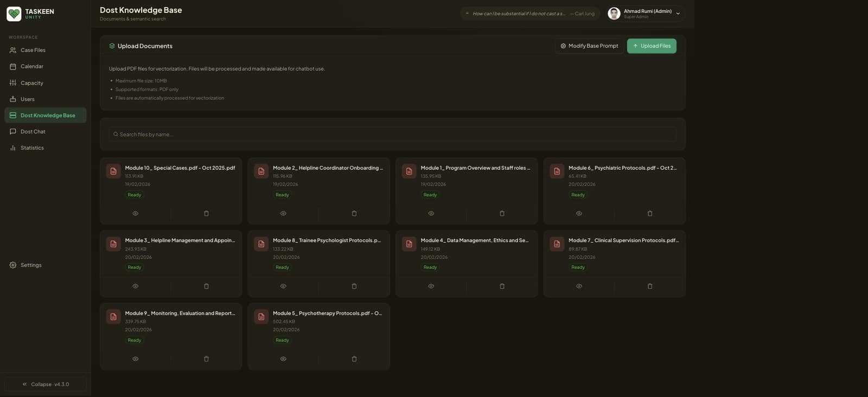The image size is (868, 397).
Task: View Module 6 Psychiatric Protocols file
Action: (579, 214)
